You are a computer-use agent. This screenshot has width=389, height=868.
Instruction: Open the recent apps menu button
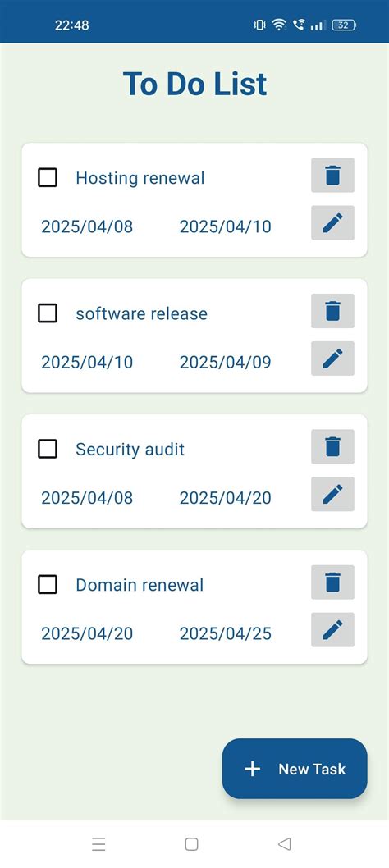click(98, 843)
